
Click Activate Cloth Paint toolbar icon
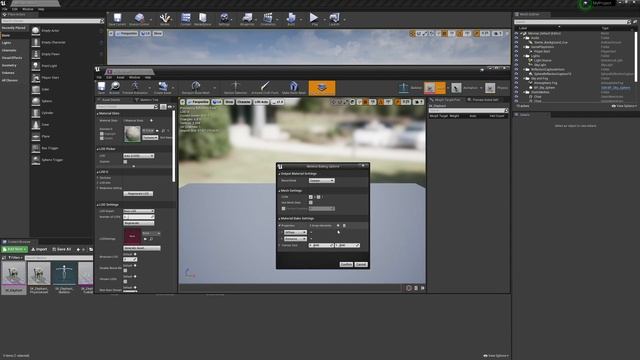[265, 88]
